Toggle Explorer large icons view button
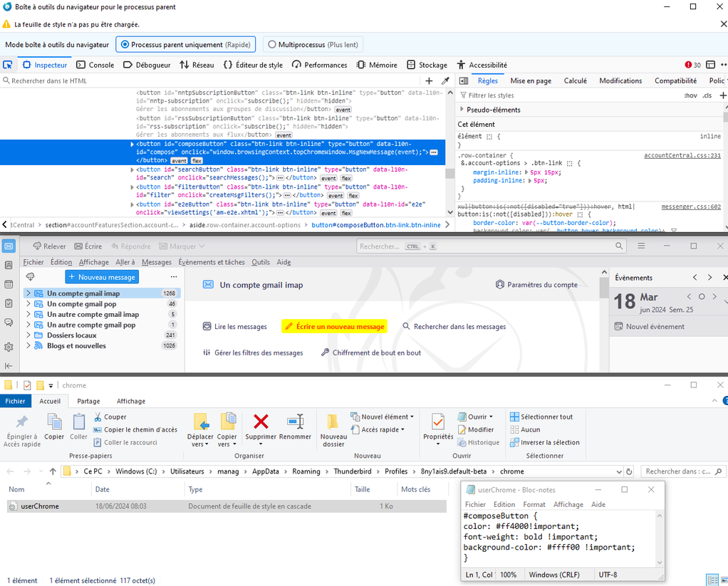This screenshot has height=586, width=728. point(723,580)
